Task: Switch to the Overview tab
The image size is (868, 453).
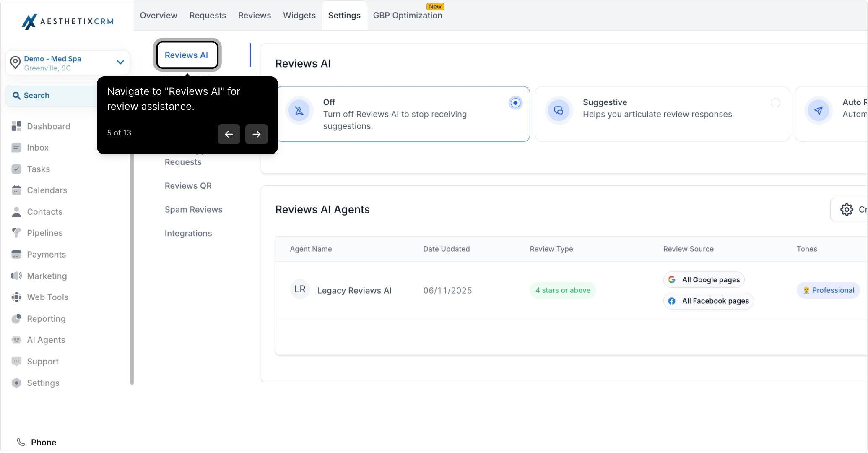Action: click(x=159, y=16)
